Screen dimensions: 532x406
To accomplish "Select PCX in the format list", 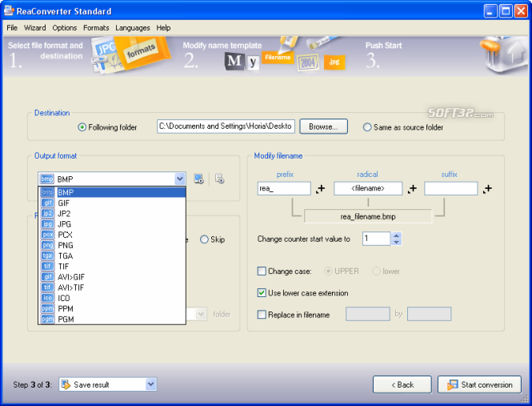I will click(112, 235).
